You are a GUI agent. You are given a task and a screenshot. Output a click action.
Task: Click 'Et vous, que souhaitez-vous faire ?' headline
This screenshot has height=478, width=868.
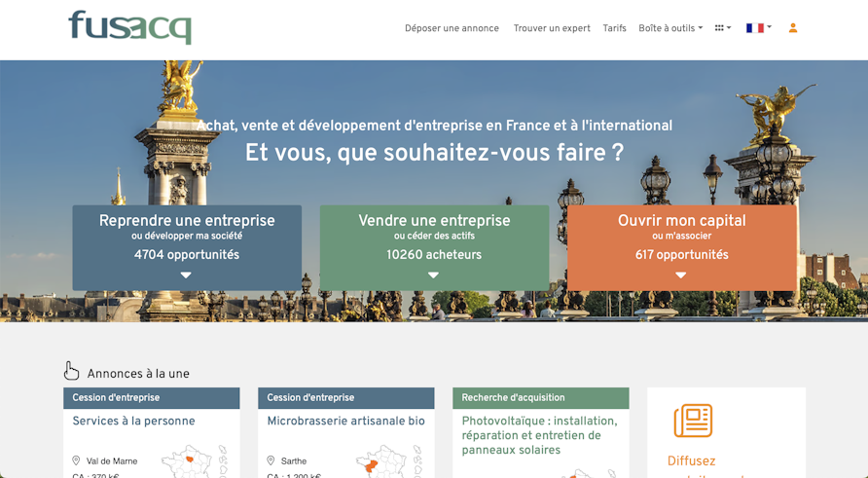(x=435, y=153)
